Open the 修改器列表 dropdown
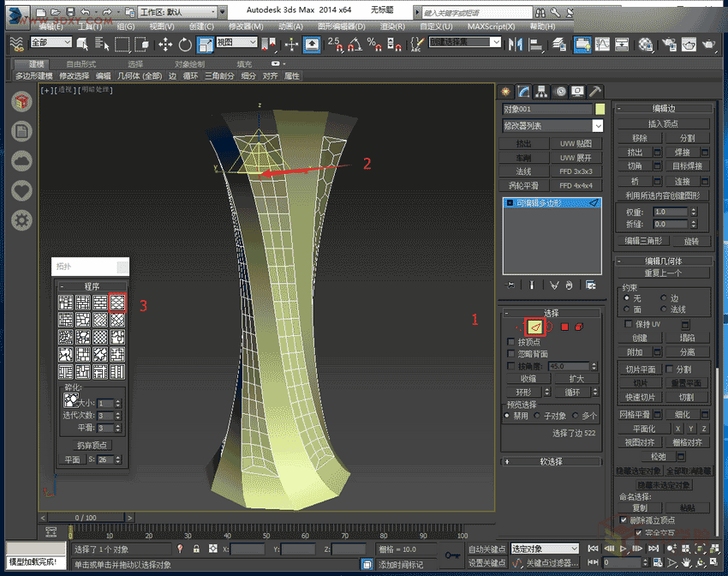 click(552, 126)
